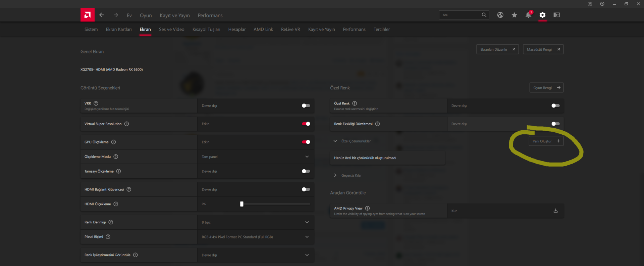Viewport: 644px width, 266px height.
Task: Open the ReLive VR tab
Action: click(290, 30)
